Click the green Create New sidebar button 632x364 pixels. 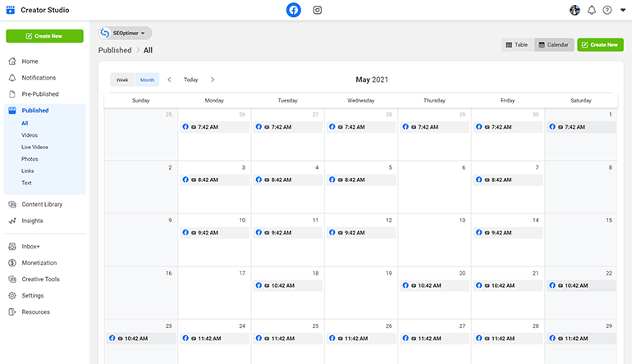[x=44, y=36]
